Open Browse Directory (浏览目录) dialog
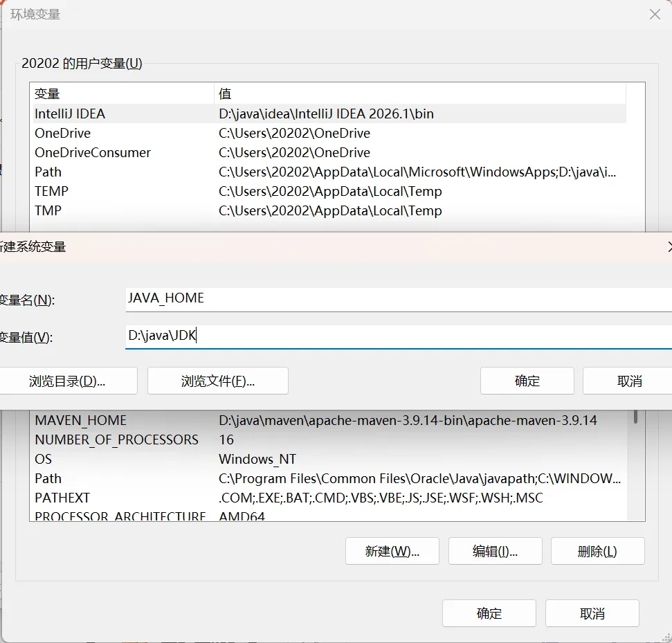 pyautogui.click(x=67, y=381)
